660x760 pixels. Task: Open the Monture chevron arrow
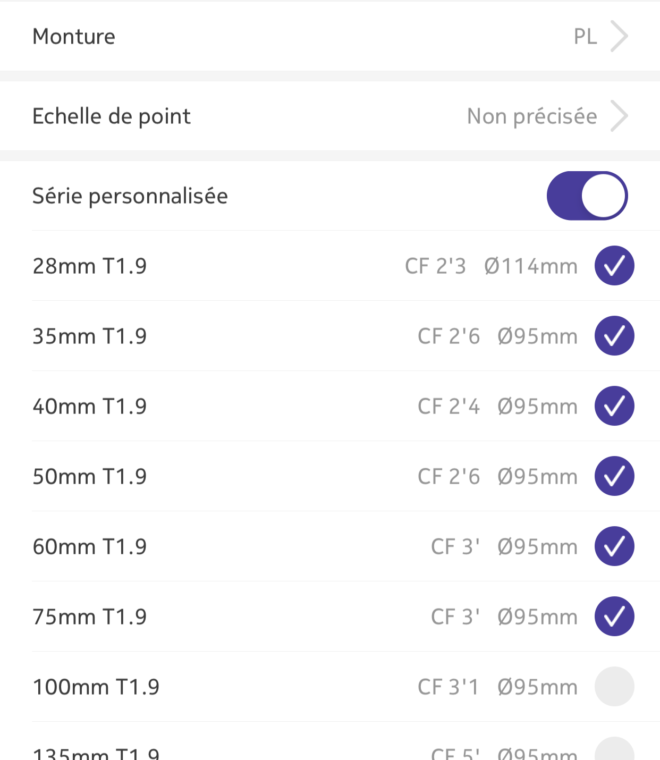tap(619, 36)
